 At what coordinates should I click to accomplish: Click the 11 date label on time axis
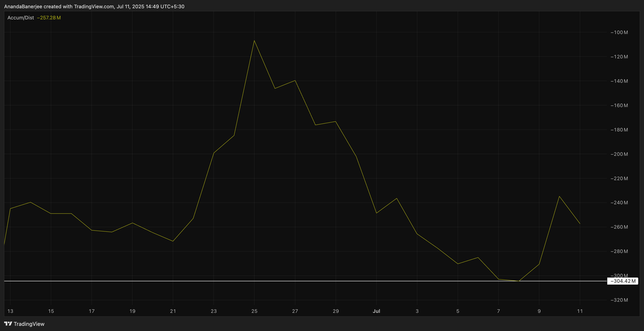tap(580, 311)
